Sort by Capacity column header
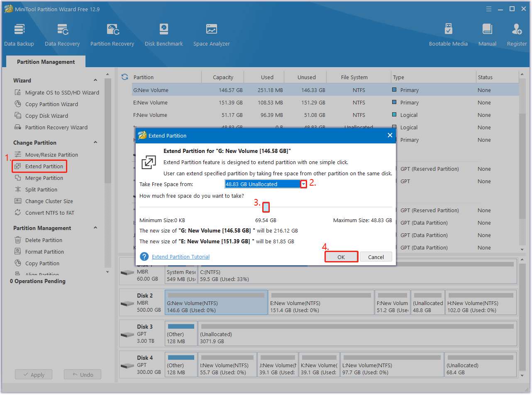 point(223,77)
